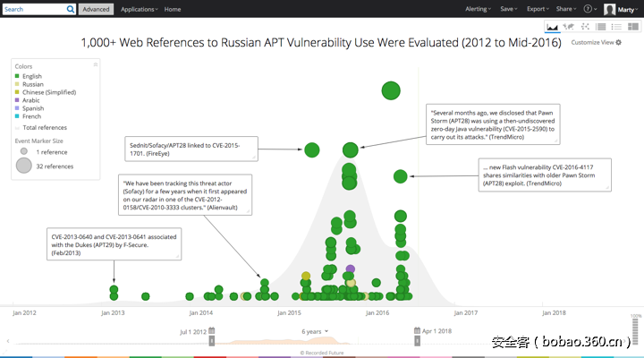
Task: Open the 6 years range dropdown
Action: (x=315, y=331)
